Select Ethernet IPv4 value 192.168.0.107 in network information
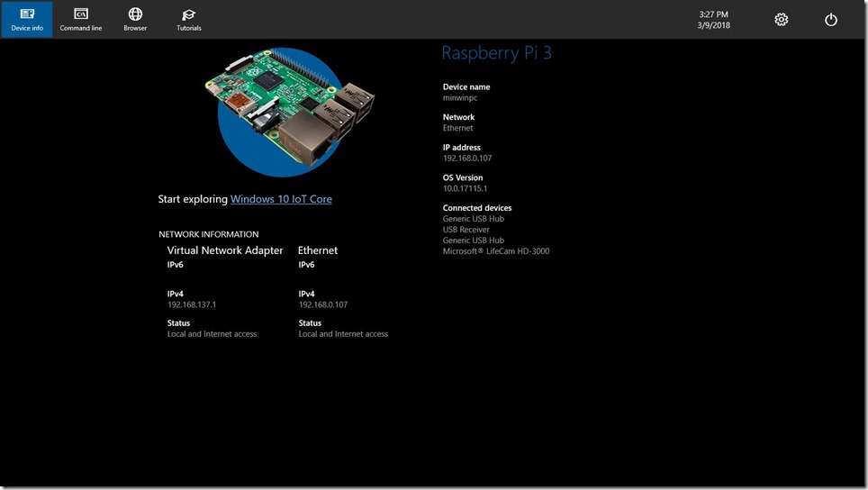Image resolution: width=868 pixels, height=490 pixels. click(x=323, y=304)
